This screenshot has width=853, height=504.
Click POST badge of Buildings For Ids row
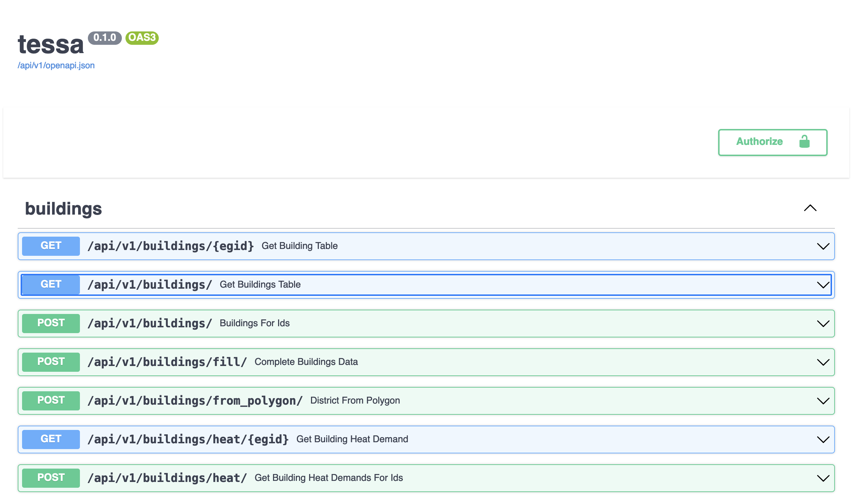[51, 323]
